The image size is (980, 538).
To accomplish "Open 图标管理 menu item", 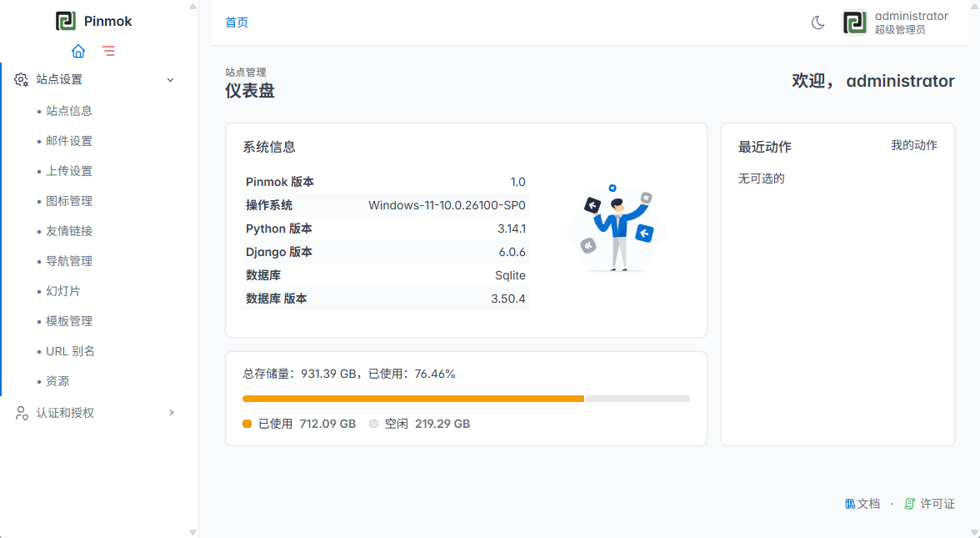I will 68,202.
